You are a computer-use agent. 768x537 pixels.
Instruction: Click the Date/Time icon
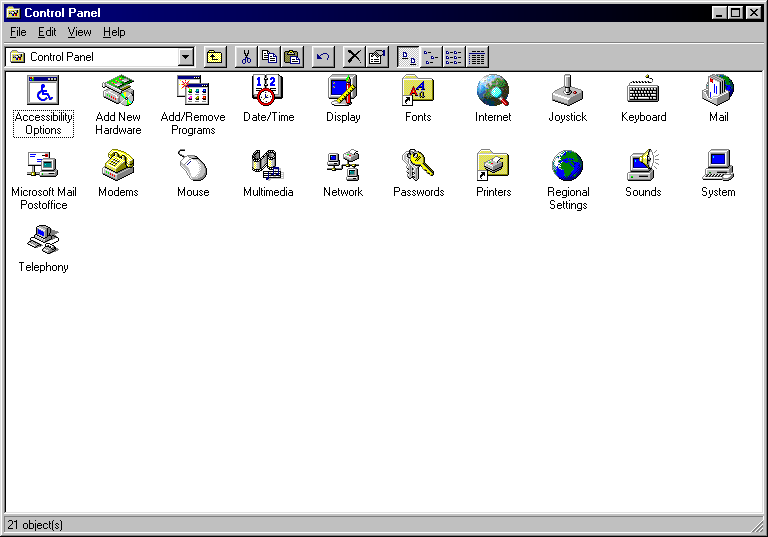point(268,90)
